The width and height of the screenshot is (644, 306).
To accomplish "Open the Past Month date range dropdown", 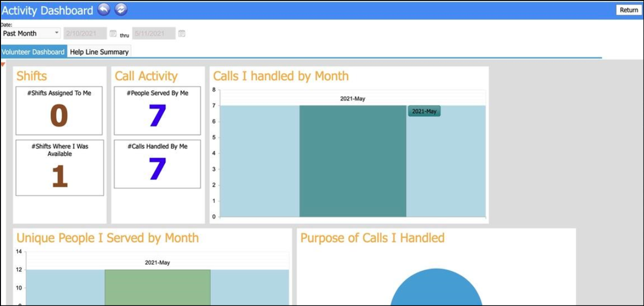I will [x=31, y=33].
